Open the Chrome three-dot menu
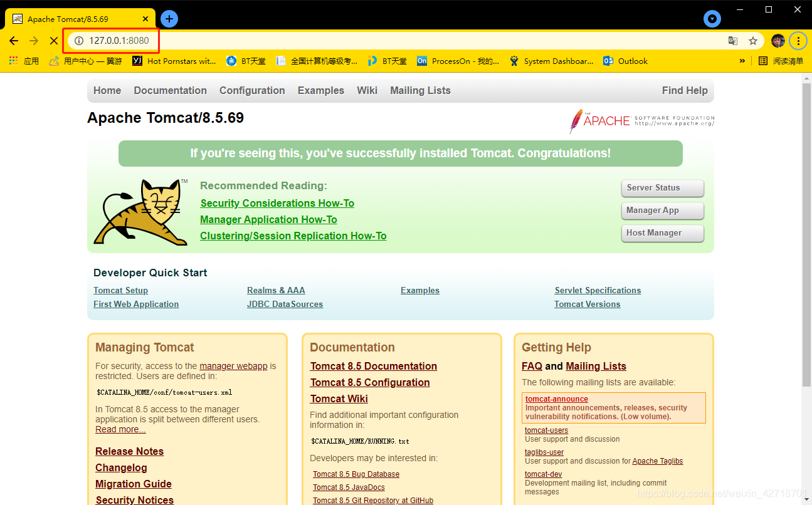812x505 pixels. pyautogui.click(x=798, y=41)
